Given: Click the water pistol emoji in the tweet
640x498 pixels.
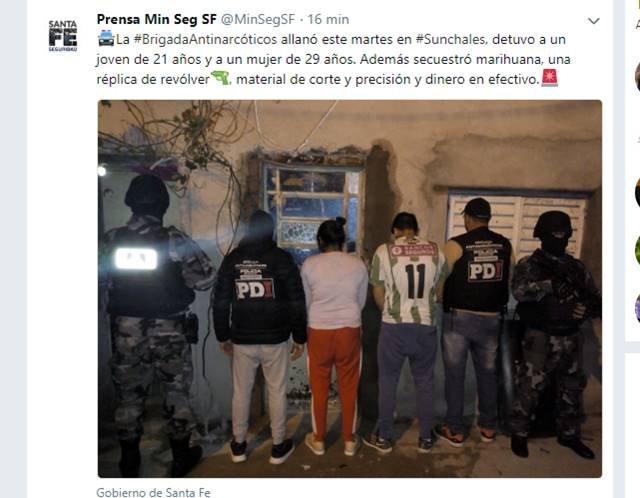Looking at the screenshot, I should coord(220,78).
